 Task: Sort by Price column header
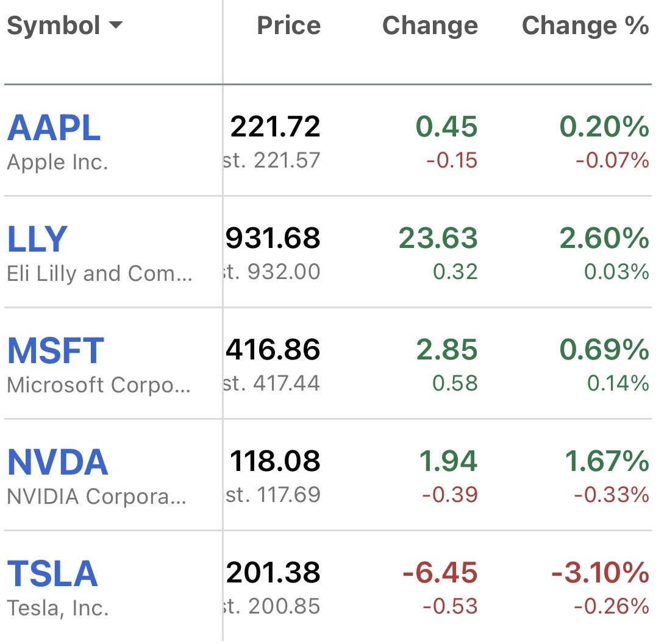tap(288, 26)
